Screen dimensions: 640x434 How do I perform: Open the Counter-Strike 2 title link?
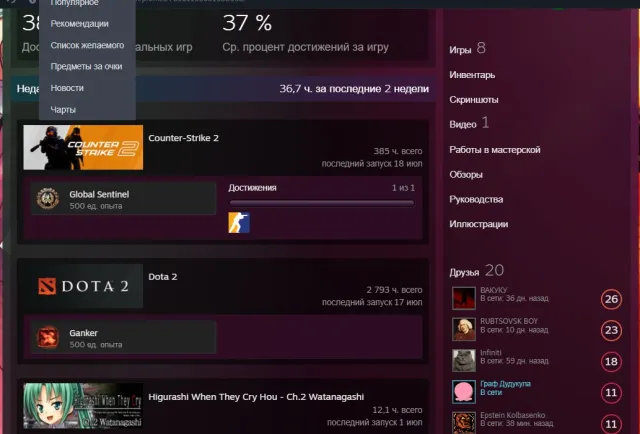pos(183,138)
